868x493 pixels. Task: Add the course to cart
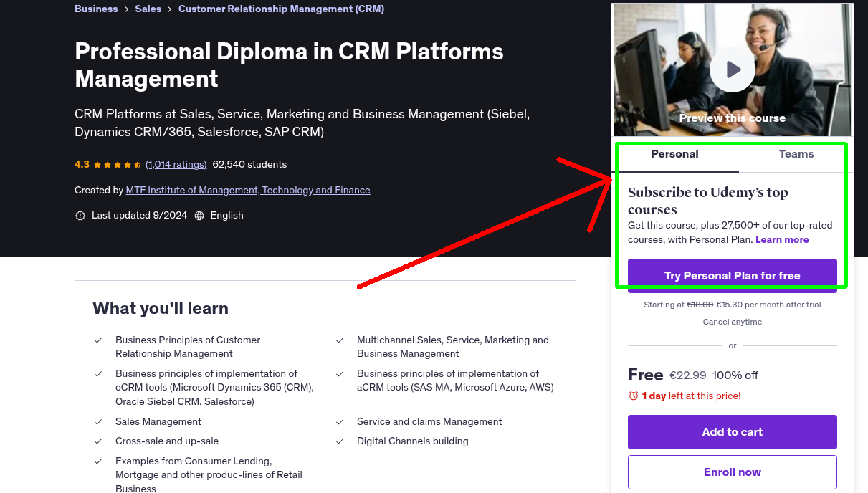(x=733, y=432)
